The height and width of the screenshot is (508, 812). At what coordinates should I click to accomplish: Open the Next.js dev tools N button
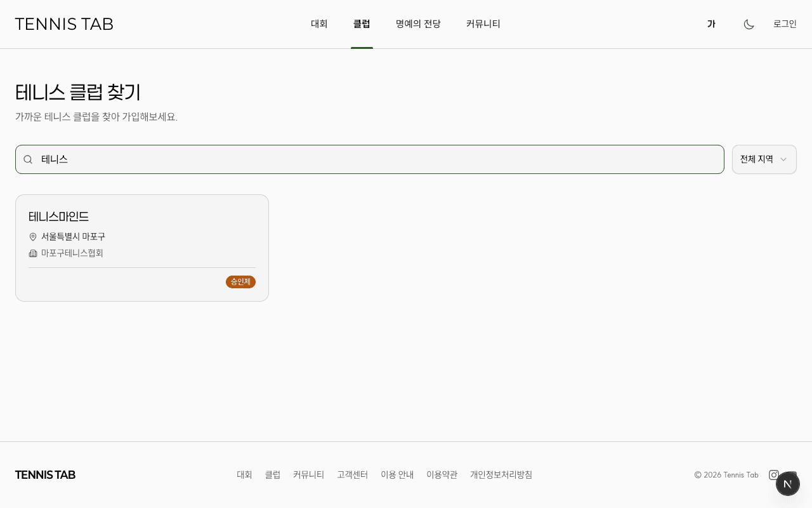click(787, 484)
